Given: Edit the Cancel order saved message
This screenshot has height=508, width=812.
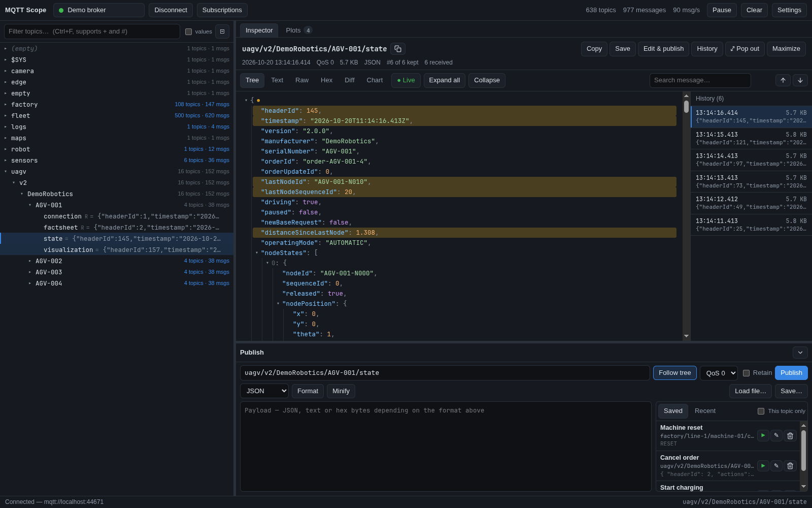Looking at the screenshot, I should 776,465.
